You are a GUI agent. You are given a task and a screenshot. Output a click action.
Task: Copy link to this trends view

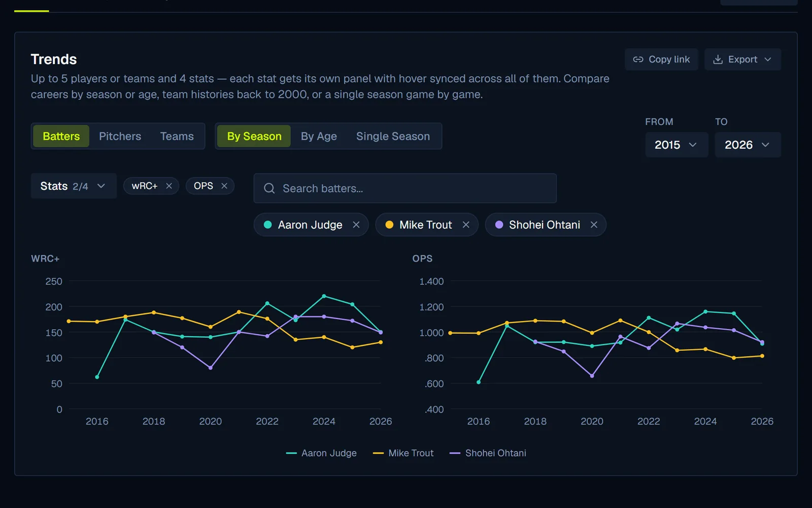pyautogui.click(x=661, y=59)
